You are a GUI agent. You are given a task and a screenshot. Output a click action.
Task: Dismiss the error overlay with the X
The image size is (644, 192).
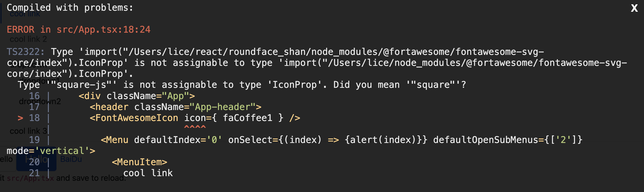click(x=634, y=8)
